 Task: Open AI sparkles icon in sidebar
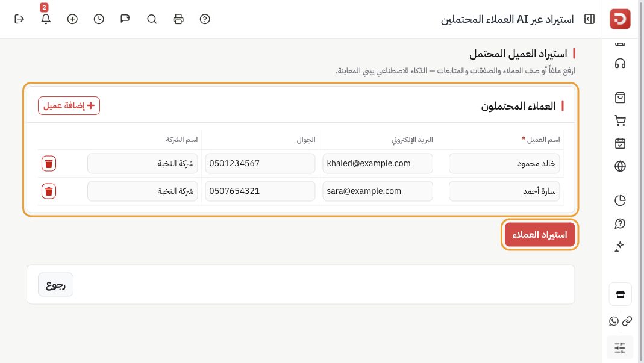pyautogui.click(x=620, y=246)
